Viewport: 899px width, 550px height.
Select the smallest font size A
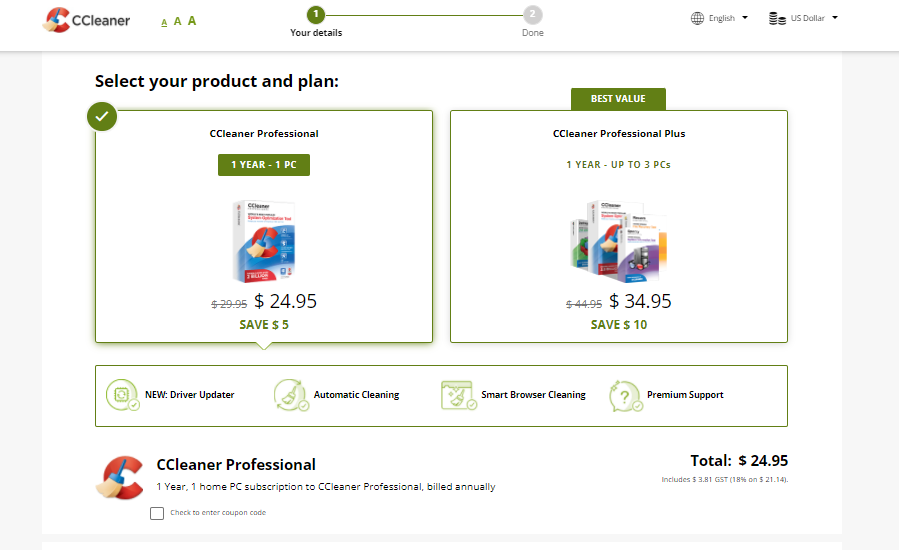coord(164,22)
